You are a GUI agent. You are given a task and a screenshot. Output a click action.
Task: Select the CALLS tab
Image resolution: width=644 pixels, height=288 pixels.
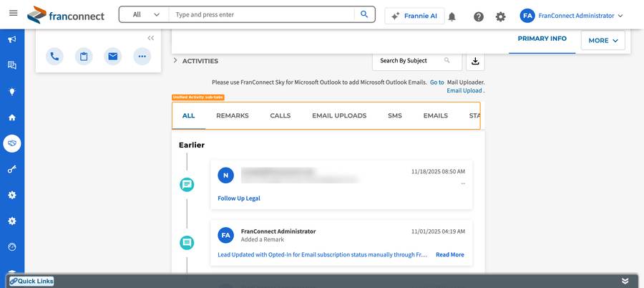[x=280, y=116]
